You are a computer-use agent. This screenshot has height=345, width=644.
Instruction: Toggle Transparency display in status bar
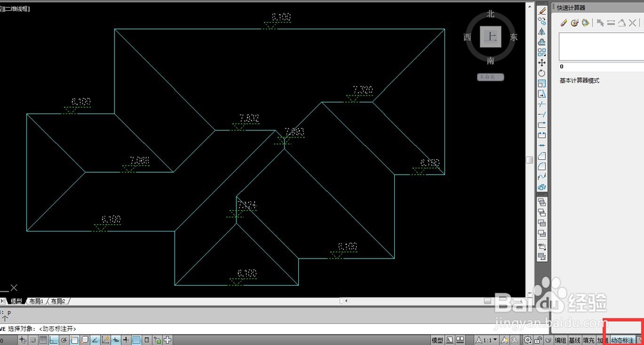pos(137,340)
